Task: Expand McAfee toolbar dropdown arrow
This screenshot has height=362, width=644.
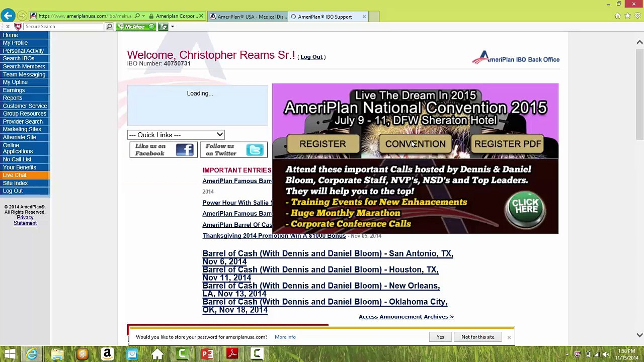Action: (x=172, y=27)
